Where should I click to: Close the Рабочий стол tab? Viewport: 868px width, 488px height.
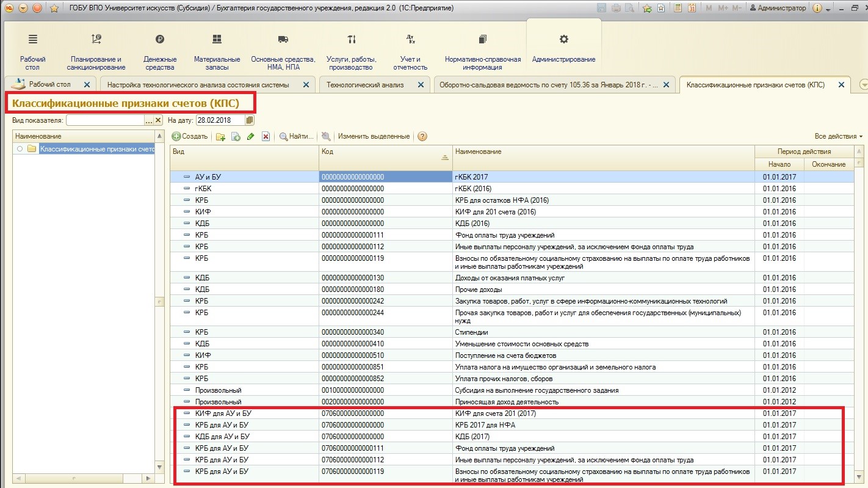point(87,85)
